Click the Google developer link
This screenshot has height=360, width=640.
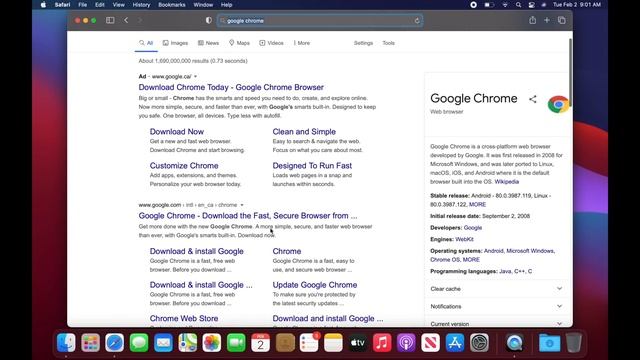click(473, 228)
